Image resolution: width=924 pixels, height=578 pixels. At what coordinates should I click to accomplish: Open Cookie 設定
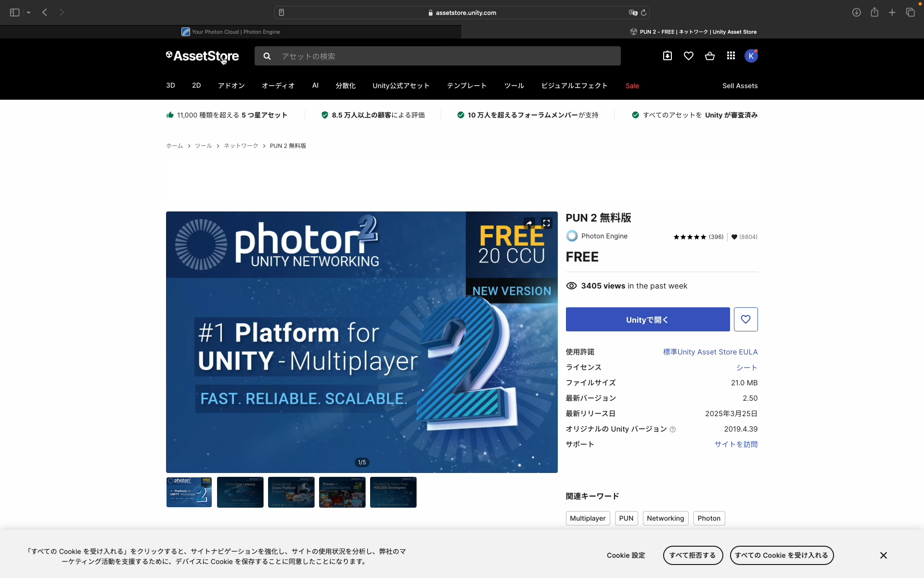[626, 555]
